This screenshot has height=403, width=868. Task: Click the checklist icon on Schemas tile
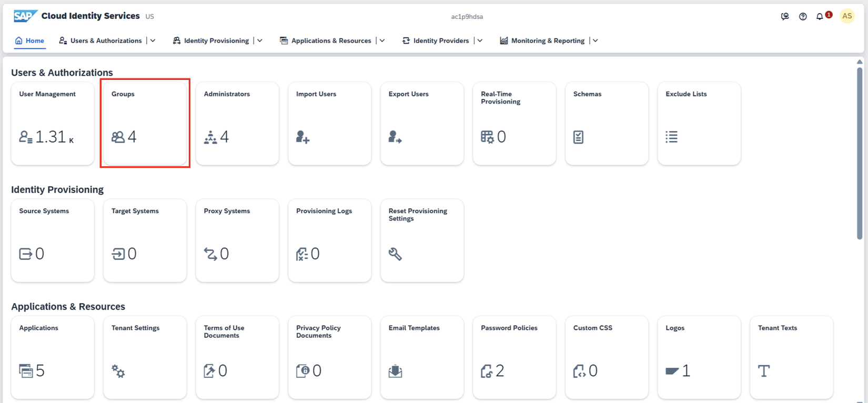pos(578,137)
